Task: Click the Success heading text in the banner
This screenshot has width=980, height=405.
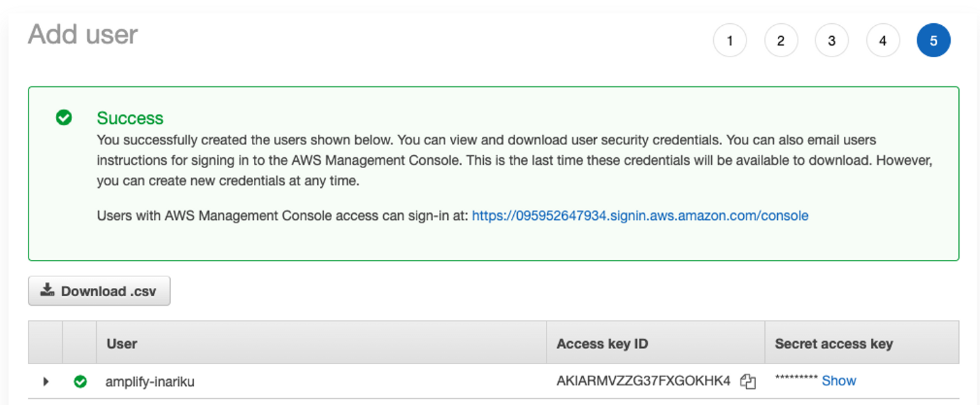Action: pos(130,118)
